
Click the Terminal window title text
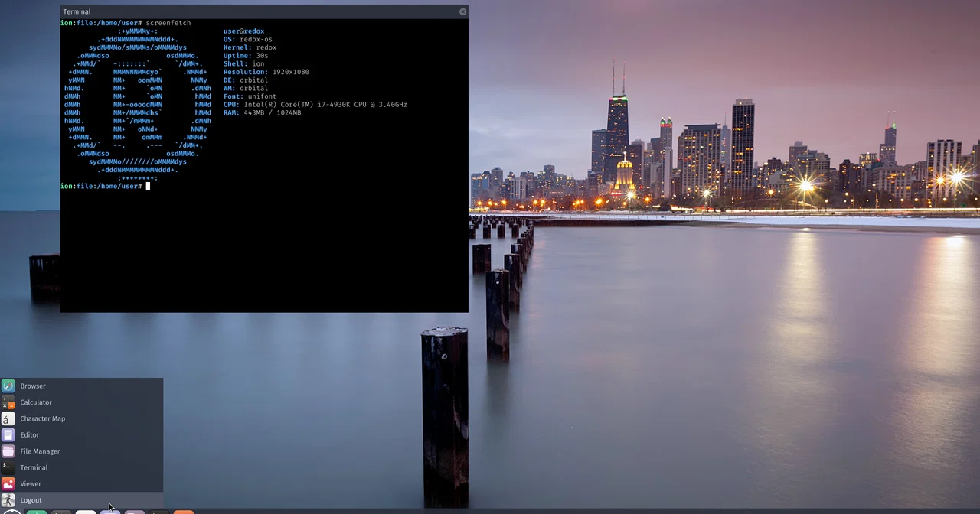click(x=77, y=11)
